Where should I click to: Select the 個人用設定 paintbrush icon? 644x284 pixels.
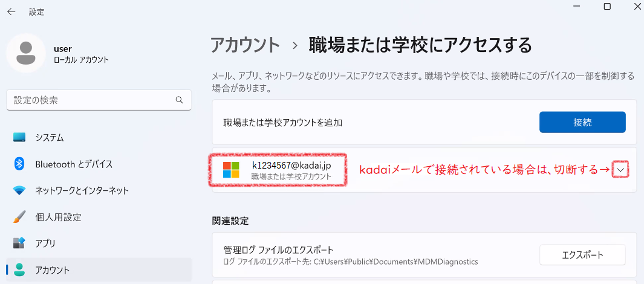click(19, 217)
